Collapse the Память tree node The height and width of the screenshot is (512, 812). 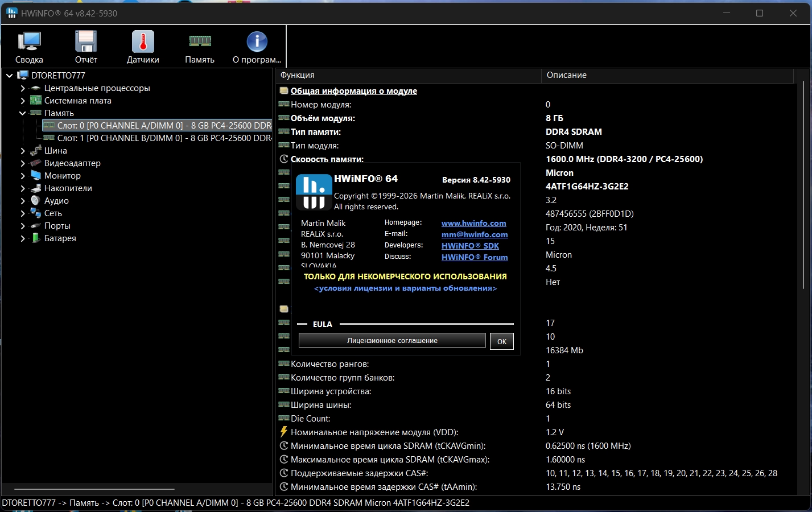(x=23, y=113)
